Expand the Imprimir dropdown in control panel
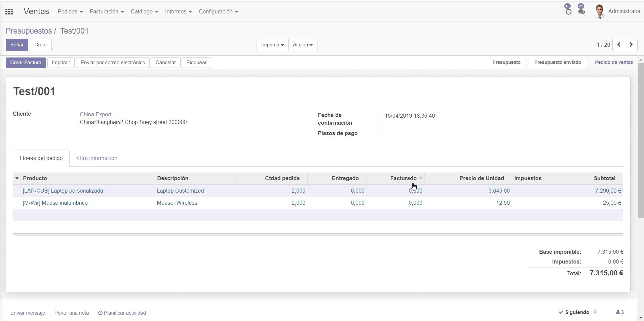Image resolution: width=644 pixels, height=321 pixels. coord(272,45)
